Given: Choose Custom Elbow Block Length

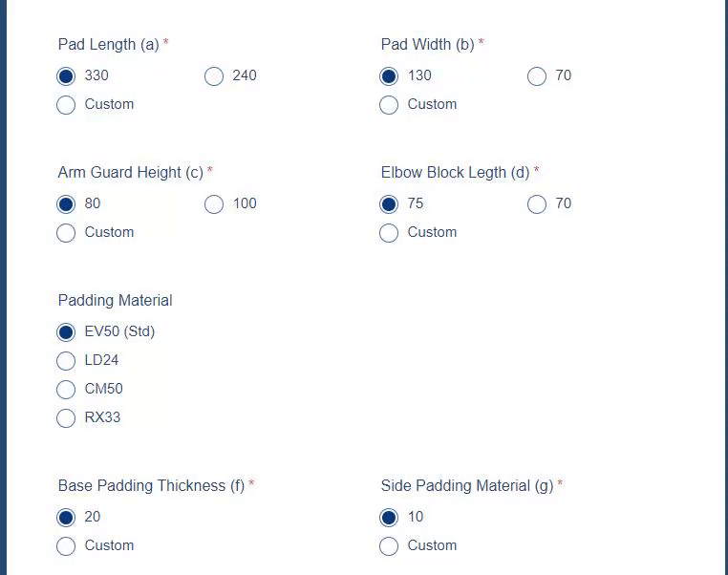Looking at the screenshot, I should click(x=389, y=233).
